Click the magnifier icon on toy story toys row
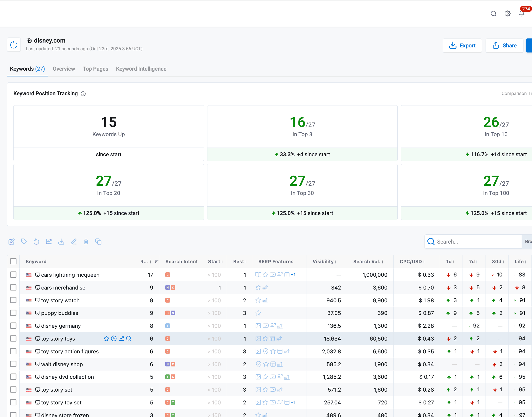Image resolution: width=532 pixels, height=417 pixels. click(129, 339)
